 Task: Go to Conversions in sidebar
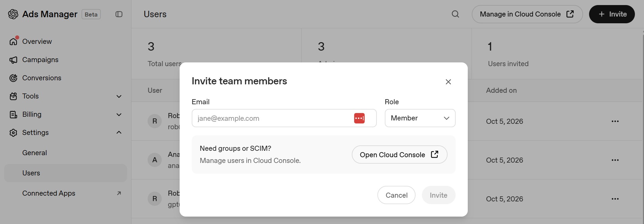[x=42, y=78]
